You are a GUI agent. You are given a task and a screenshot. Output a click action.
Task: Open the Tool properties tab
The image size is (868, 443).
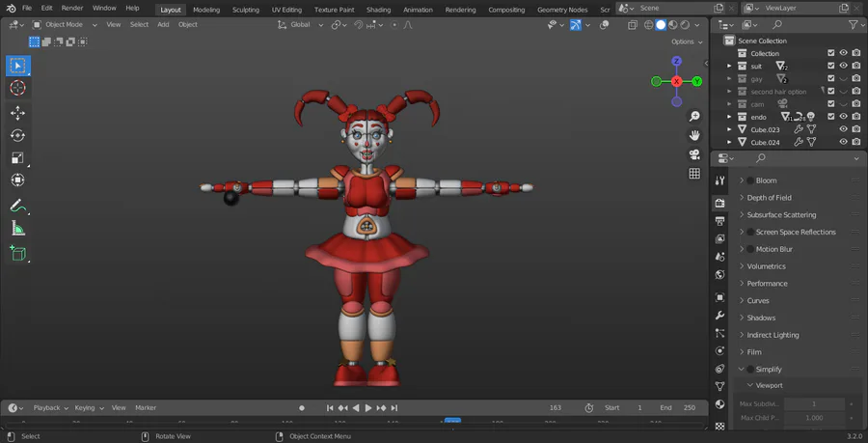click(x=719, y=180)
